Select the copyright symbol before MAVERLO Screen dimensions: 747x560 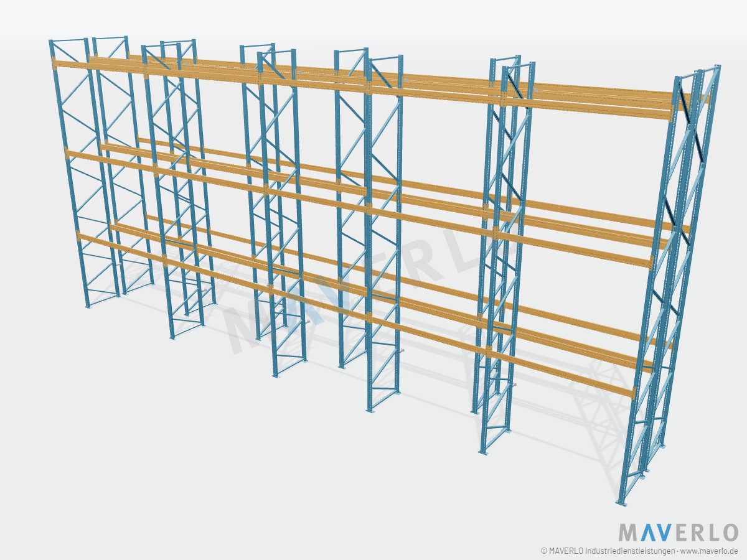544,551
